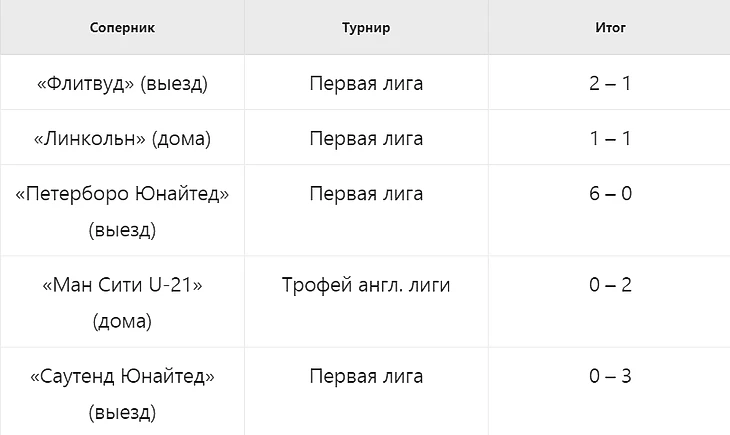Select the «Линкольн» (дома) opponent cell

pos(122,138)
